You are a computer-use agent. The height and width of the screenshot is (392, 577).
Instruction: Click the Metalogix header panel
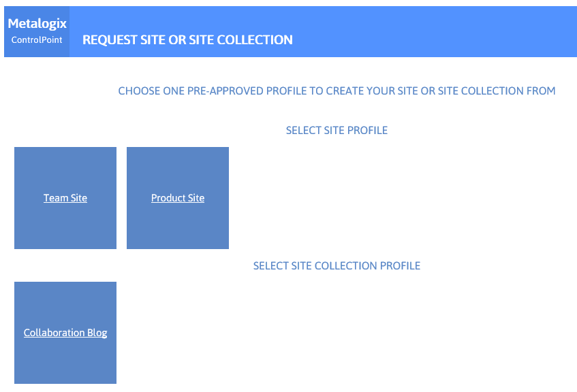tap(37, 31)
